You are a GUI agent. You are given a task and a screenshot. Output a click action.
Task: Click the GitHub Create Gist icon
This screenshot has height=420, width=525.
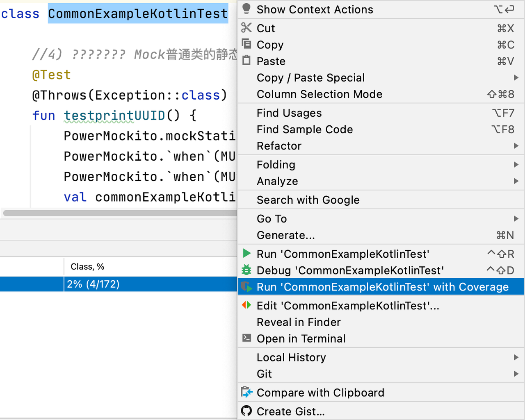247,411
